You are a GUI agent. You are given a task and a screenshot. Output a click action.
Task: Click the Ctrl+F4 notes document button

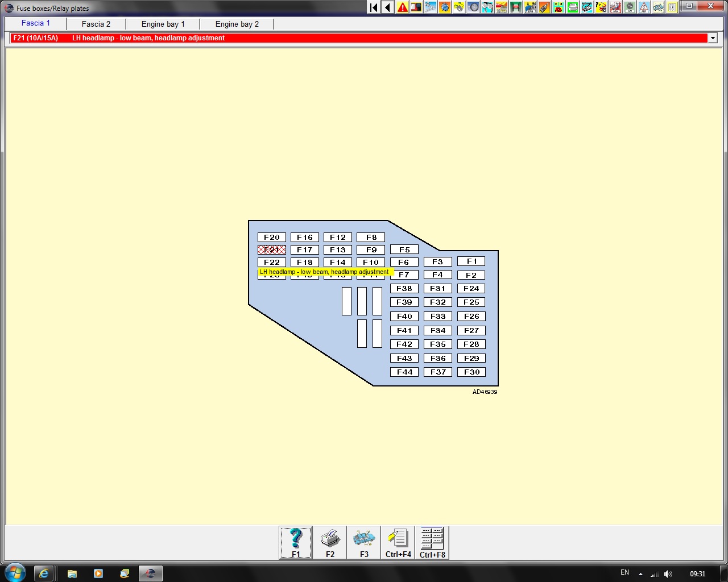pos(398,542)
